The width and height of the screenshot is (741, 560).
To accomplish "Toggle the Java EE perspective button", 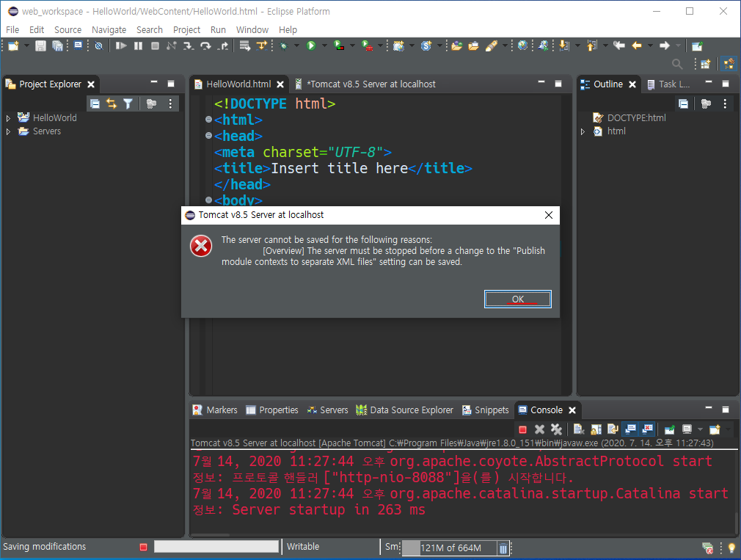I will click(729, 64).
